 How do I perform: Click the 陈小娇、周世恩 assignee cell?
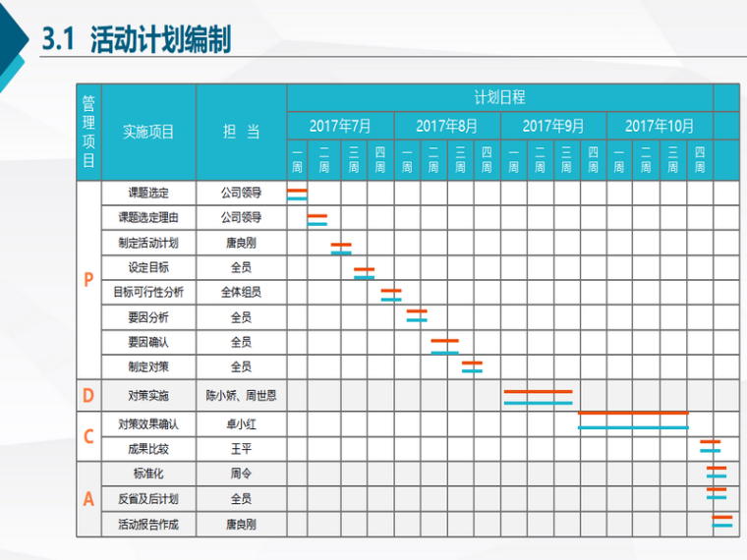pyautogui.click(x=241, y=396)
